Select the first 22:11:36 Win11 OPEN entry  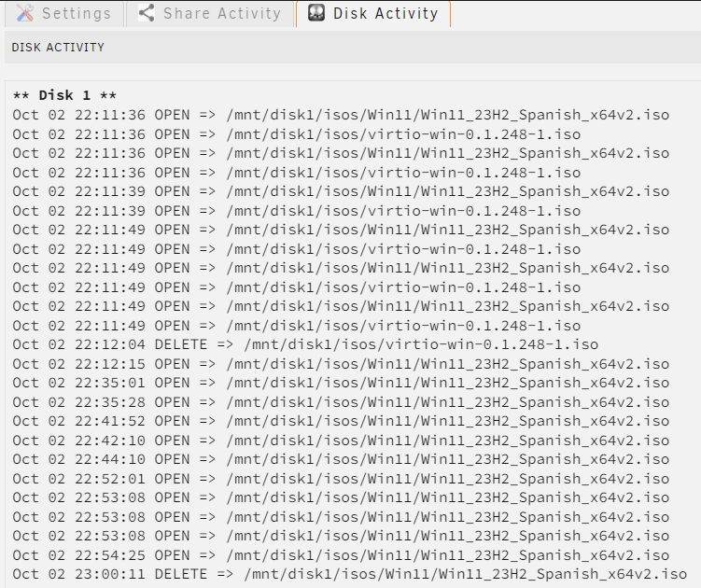point(341,115)
